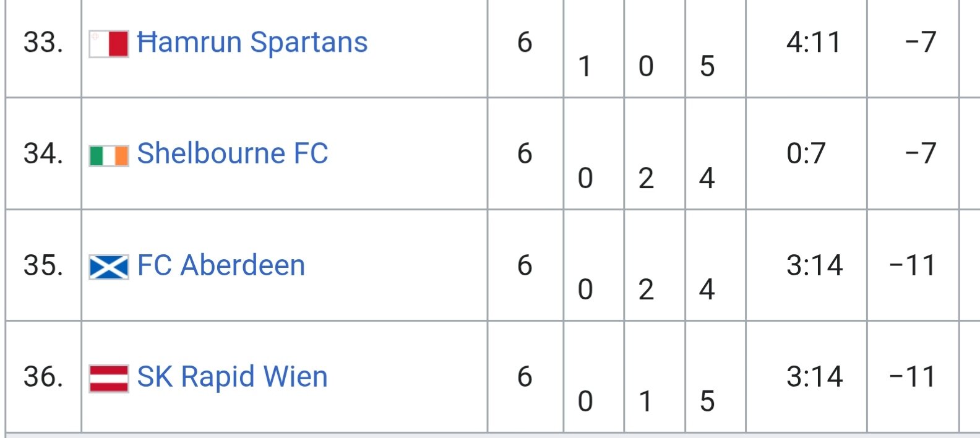Open the Ħamrun Spartans link
Viewport: 980px width, 438px height.
point(252,43)
